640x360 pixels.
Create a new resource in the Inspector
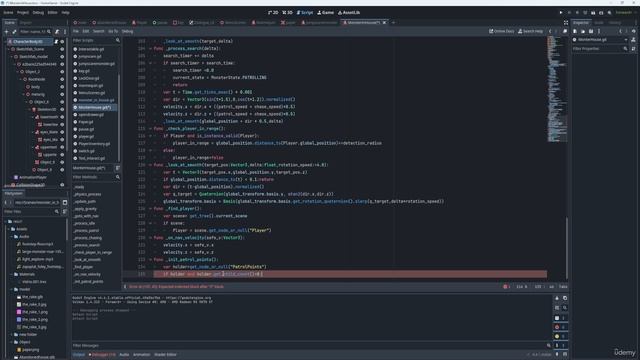tap(575, 31)
